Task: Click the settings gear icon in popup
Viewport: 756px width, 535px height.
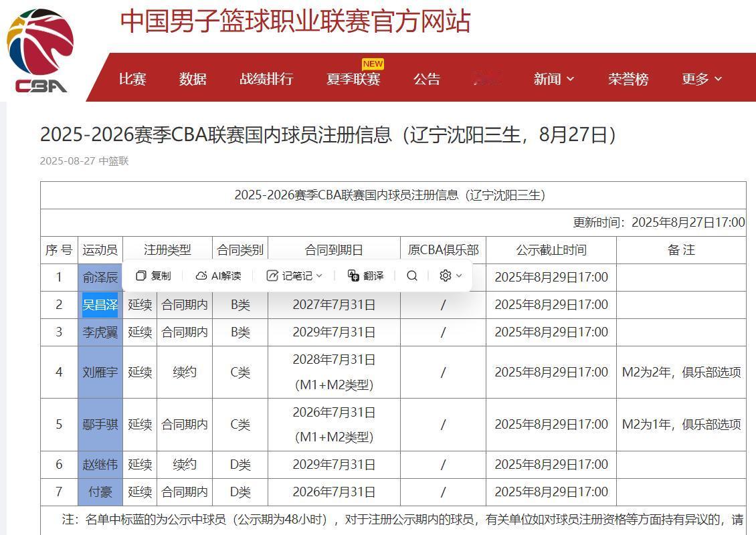Action: point(446,276)
